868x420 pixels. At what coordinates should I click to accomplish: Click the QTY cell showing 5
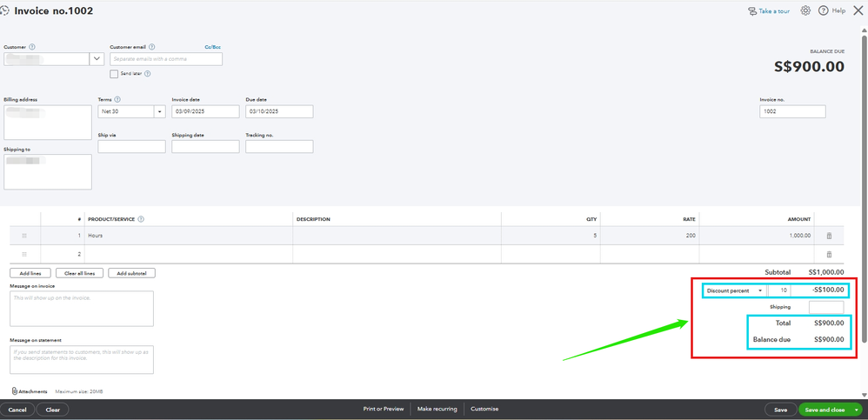tap(551, 236)
